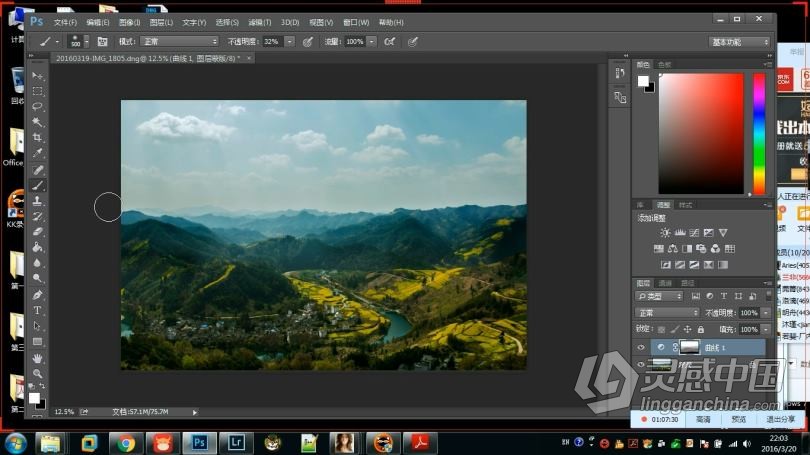Open the flow 100% slider arrow
The height and width of the screenshot is (455, 810).
[371, 42]
